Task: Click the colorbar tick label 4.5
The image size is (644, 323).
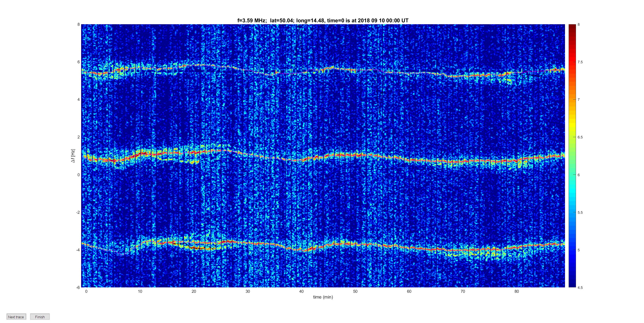Action: (580, 288)
